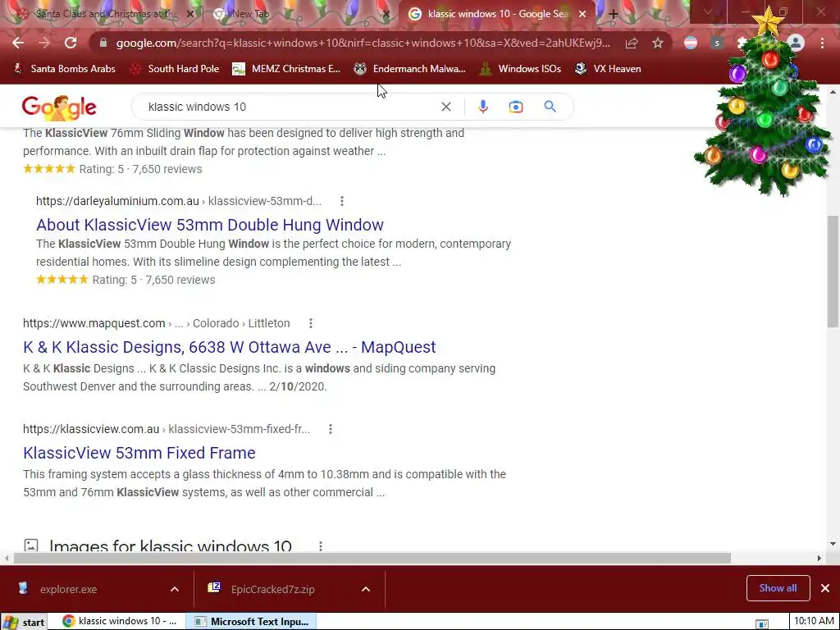The height and width of the screenshot is (630, 840).
Task: Open the Windows ISOs bookmark
Action: pos(521,69)
